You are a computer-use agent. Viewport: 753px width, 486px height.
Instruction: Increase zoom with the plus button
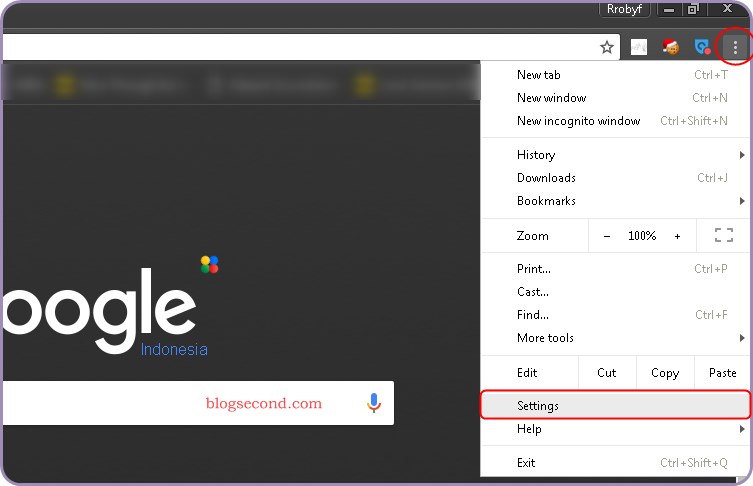click(677, 236)
